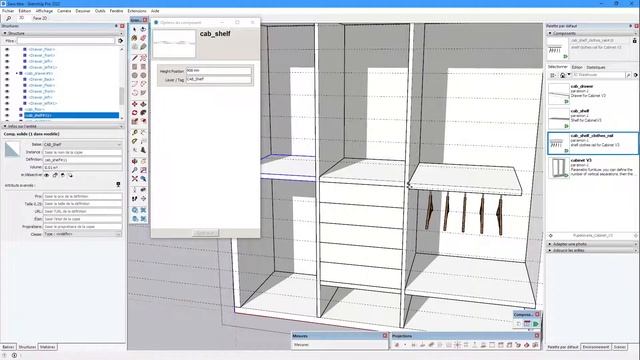The image size is (640, 360).
Task: Click the Height Position input field
Action: click(x=218, y=71)
